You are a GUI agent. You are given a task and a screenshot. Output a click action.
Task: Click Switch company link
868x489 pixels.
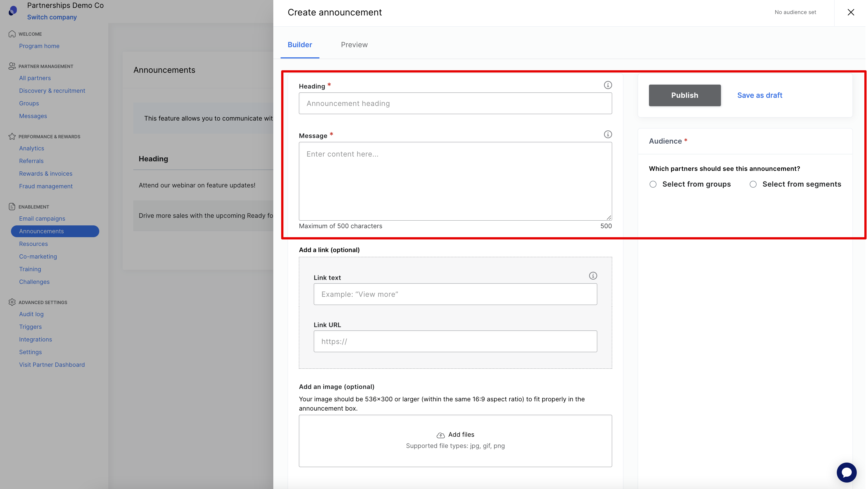point(52,17)
